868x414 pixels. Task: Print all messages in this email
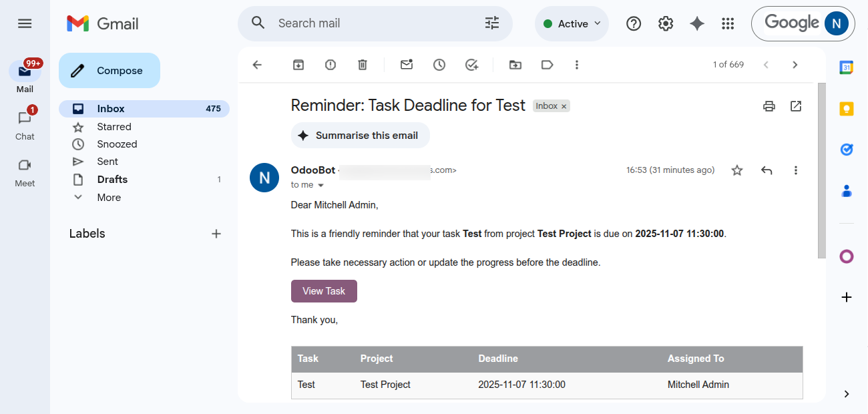click(769, 106)
